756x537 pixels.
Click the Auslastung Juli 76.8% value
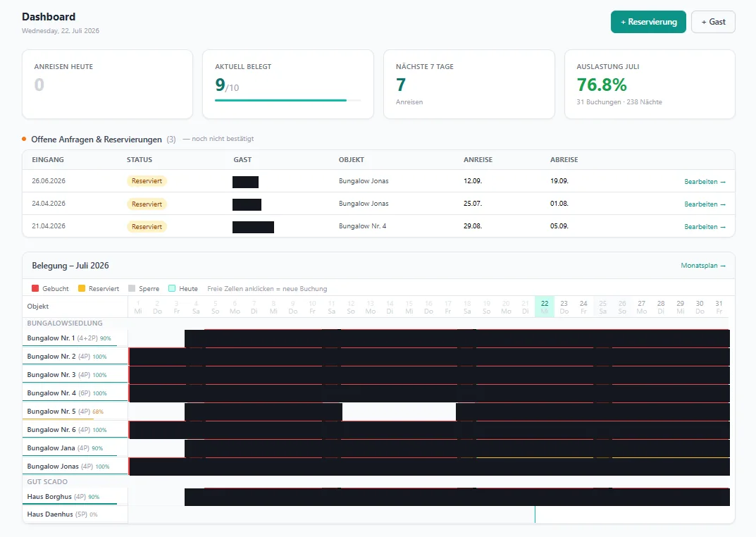tap(602, 85)
